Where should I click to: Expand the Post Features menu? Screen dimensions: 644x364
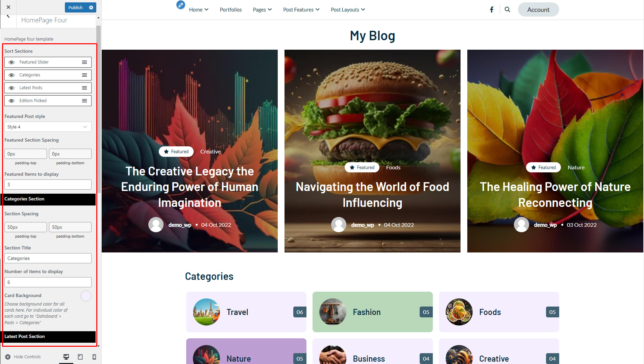click(x=301, y=9)
